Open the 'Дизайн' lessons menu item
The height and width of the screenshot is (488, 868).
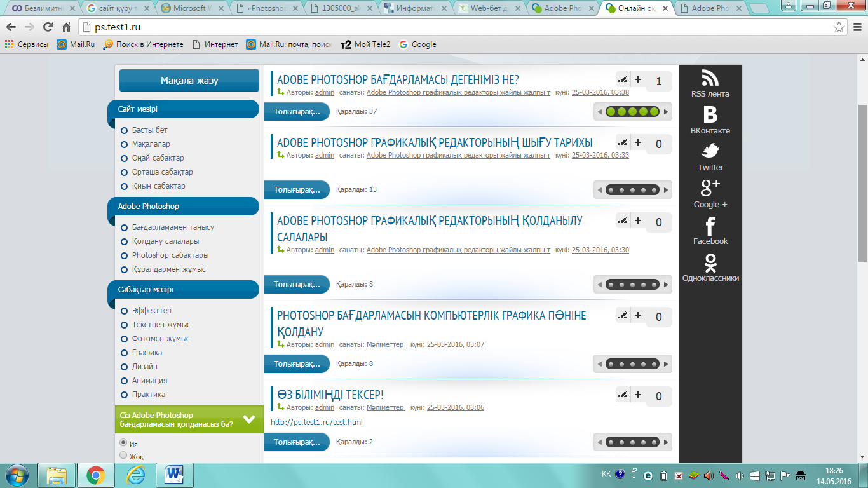coord(144,366)
